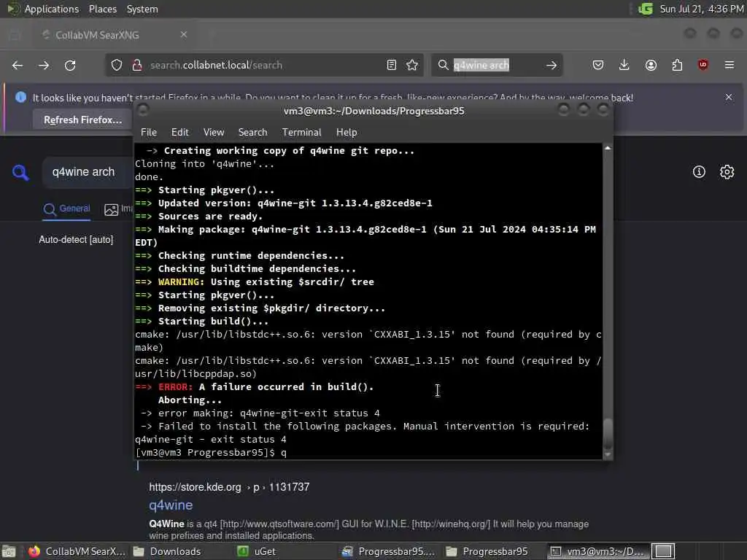Open the q4wine search result link

(171, 505)
